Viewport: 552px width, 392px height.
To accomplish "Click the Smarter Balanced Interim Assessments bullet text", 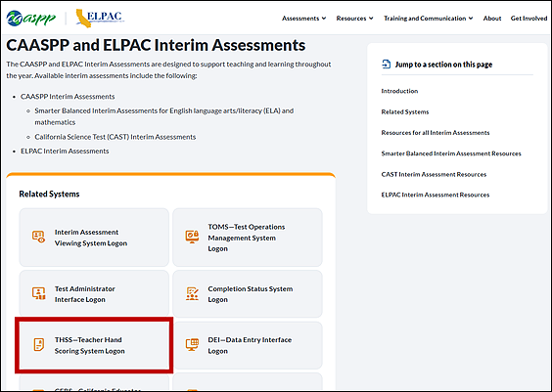I will pyautogui.click(x=164, y=116).
